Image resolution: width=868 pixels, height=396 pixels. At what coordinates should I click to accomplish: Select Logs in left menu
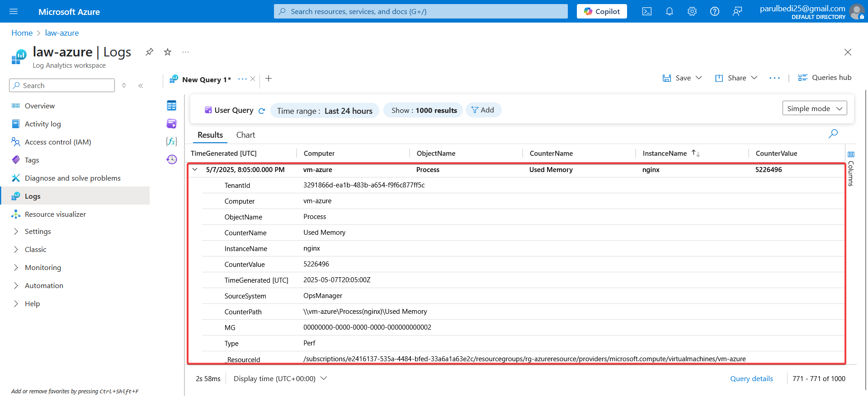(75, 196)
